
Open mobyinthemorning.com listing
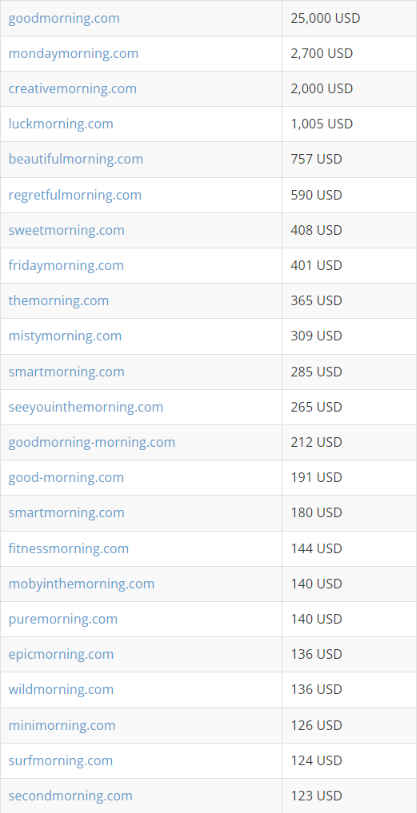point(81,584)
